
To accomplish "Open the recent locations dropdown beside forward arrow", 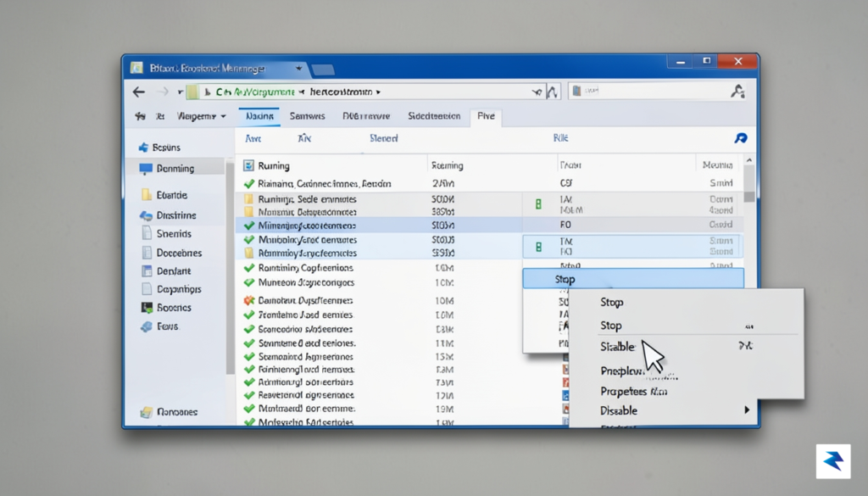I will (x=180, y=92).
